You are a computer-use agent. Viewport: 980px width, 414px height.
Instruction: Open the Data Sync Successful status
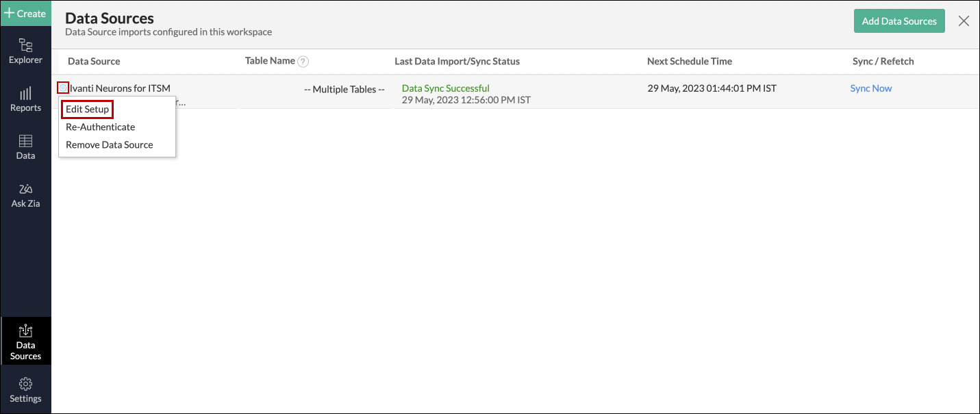click(x=445, y=88)
